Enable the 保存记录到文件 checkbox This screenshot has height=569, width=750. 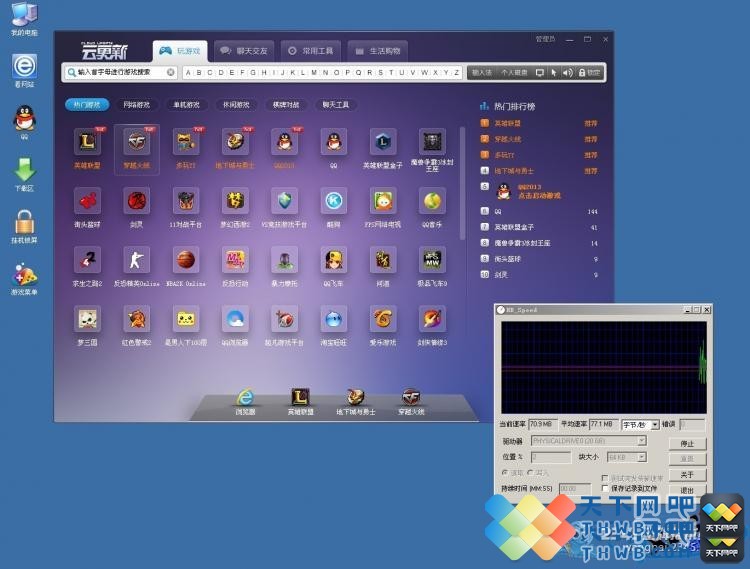coord(605,488)
